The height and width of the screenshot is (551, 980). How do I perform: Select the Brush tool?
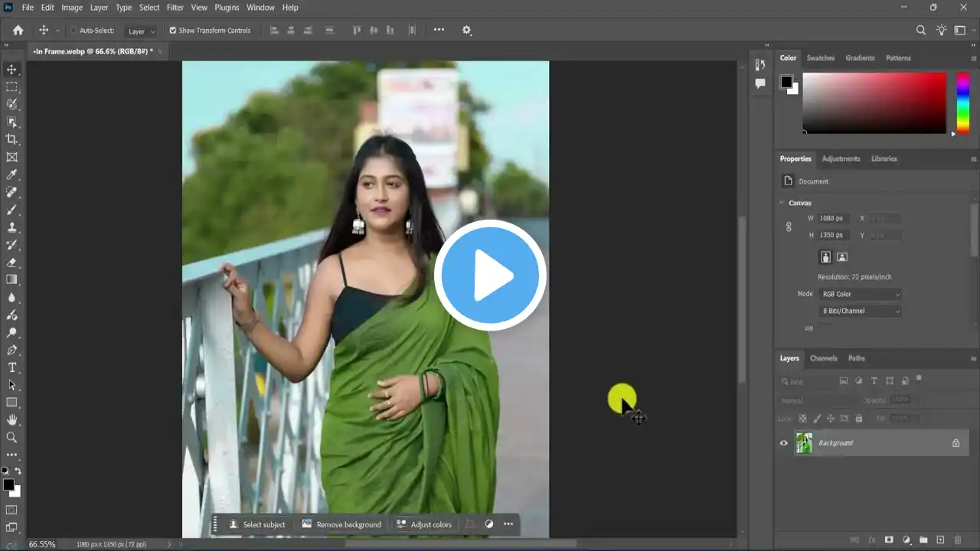11,210
